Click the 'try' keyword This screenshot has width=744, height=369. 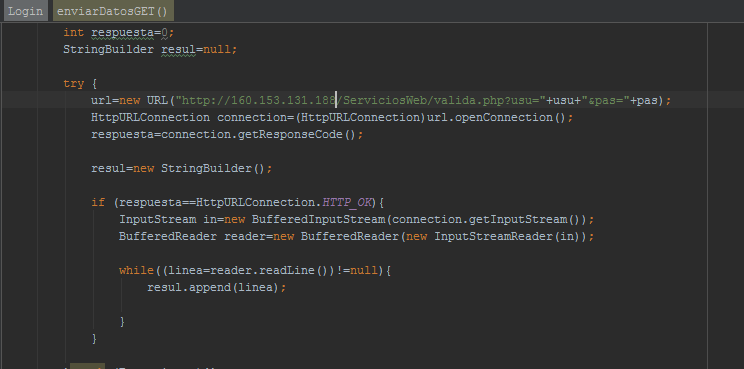tap(74, 84)
